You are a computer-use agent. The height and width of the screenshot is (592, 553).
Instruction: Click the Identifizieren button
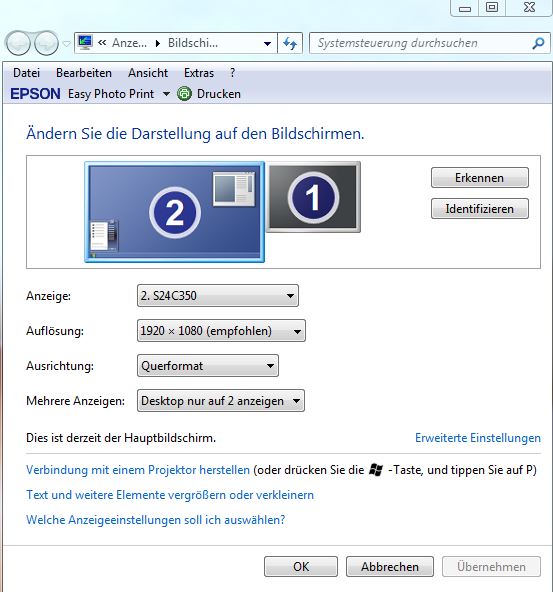click(x=480, y=209)
